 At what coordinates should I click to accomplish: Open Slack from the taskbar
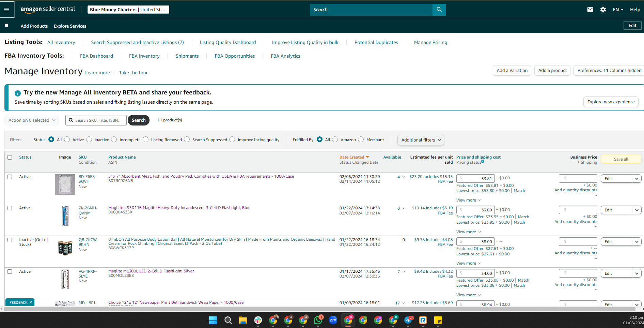tap(258, 320)
